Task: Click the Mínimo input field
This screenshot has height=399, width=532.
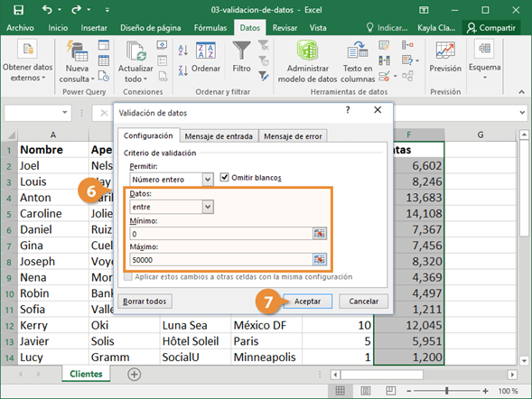Action: point(221,234)
